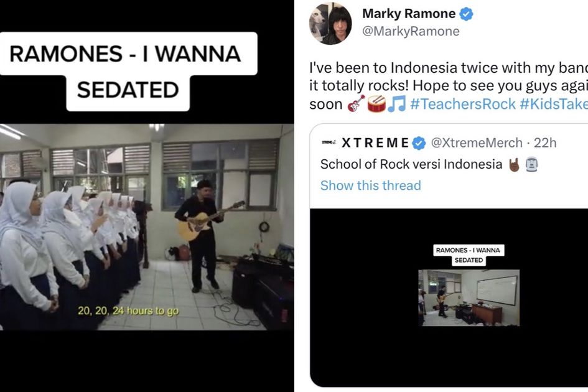Open the #KidsTake hashtag link
Viewport: 588px width, 392px height.
[x=554, y=104]
